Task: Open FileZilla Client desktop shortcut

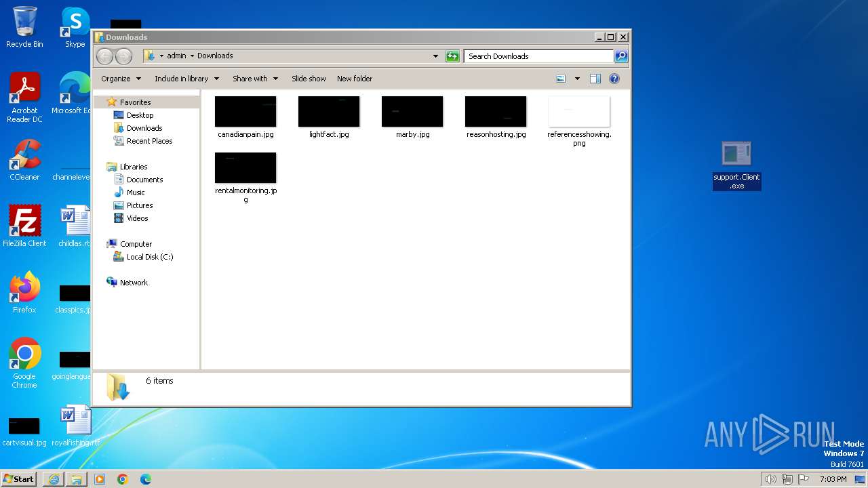Action: [x=24, y=226]
